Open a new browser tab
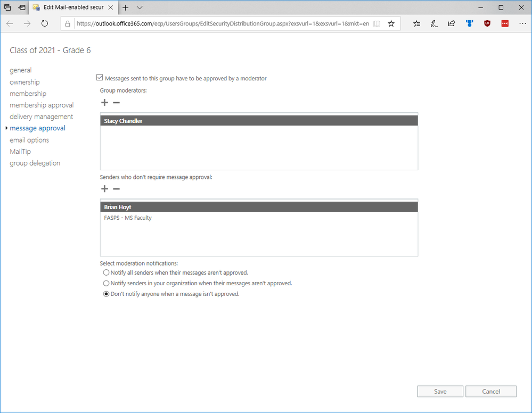532x413 pixels. [x=126, y=7]
